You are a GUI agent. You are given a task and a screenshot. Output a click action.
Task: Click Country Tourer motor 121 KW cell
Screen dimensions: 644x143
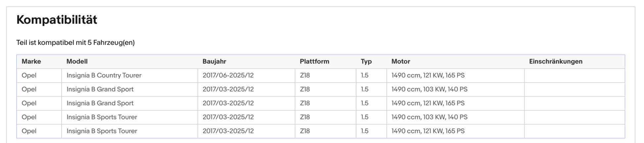[455, 75]
